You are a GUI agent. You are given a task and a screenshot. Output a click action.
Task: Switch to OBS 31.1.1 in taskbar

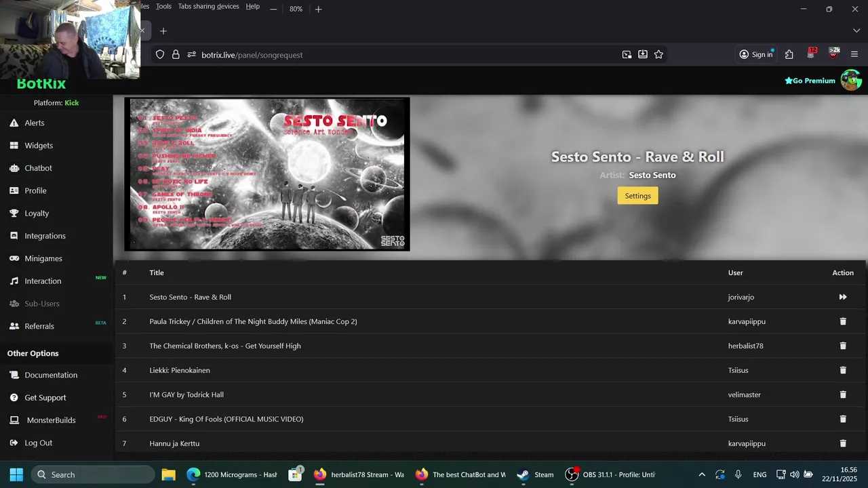pos(610,474)
